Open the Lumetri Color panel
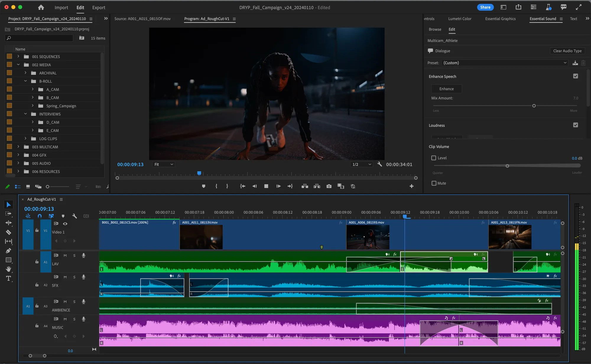591x364 pixels. click(460, 19)
